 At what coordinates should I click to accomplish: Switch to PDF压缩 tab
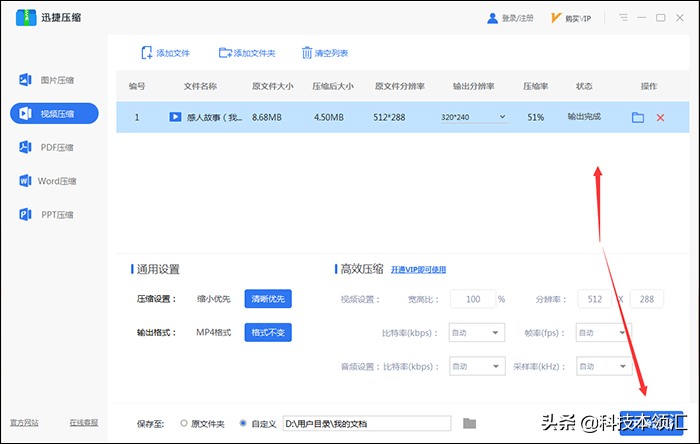[46, 147]
